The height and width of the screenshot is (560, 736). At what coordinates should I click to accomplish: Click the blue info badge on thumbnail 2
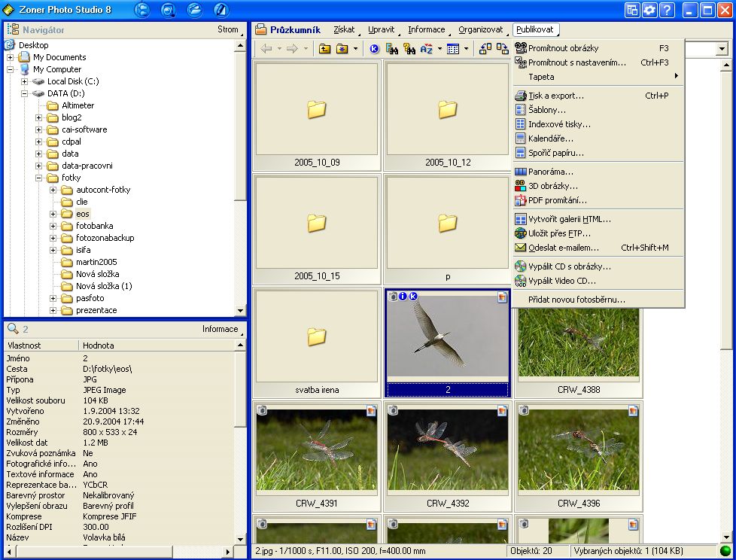point(403,297)
